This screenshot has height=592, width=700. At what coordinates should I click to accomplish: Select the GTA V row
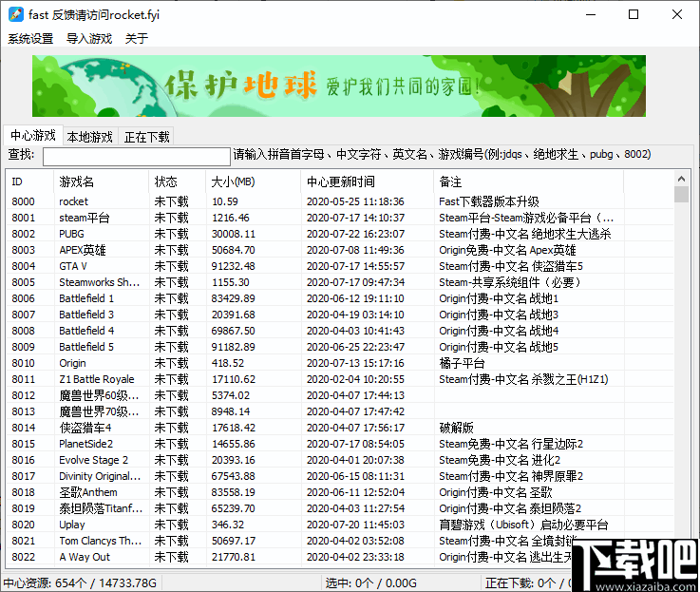[340, 266]
